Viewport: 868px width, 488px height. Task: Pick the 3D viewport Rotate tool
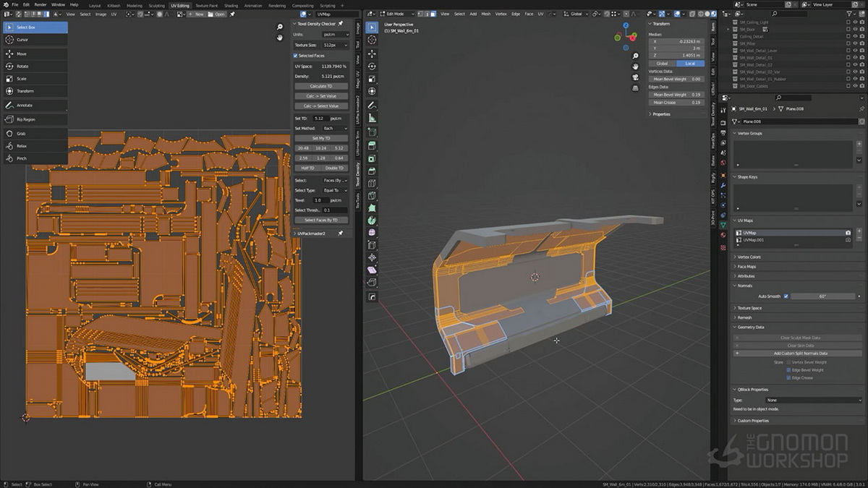(x=372, y=67)
